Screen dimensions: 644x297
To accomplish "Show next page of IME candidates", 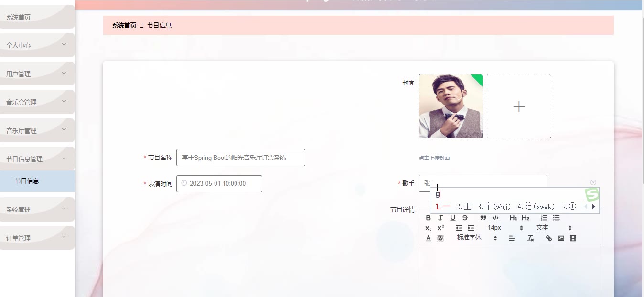I will [x=594, y=207].
